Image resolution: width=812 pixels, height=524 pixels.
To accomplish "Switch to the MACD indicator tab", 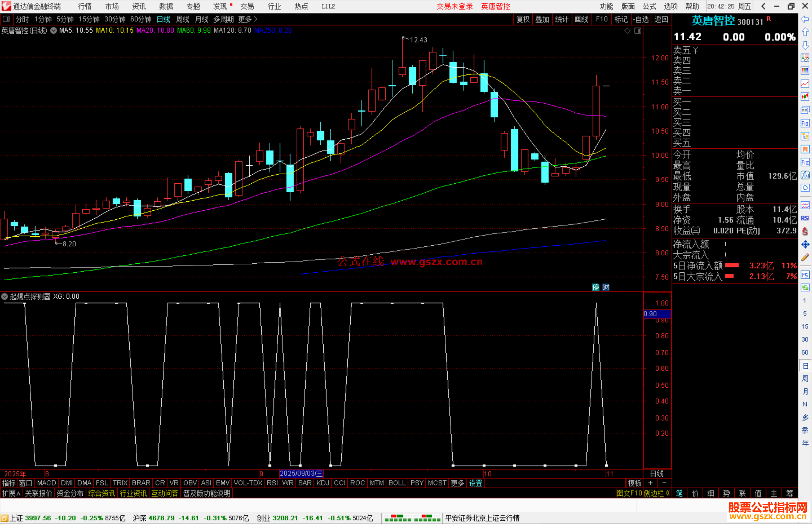I will (x=47, y=483).
